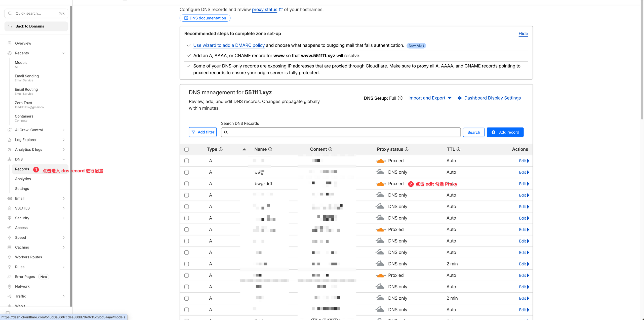644x320 pixels.
Task: Expand the AI Crawl Control section
Action: point(64,130)
